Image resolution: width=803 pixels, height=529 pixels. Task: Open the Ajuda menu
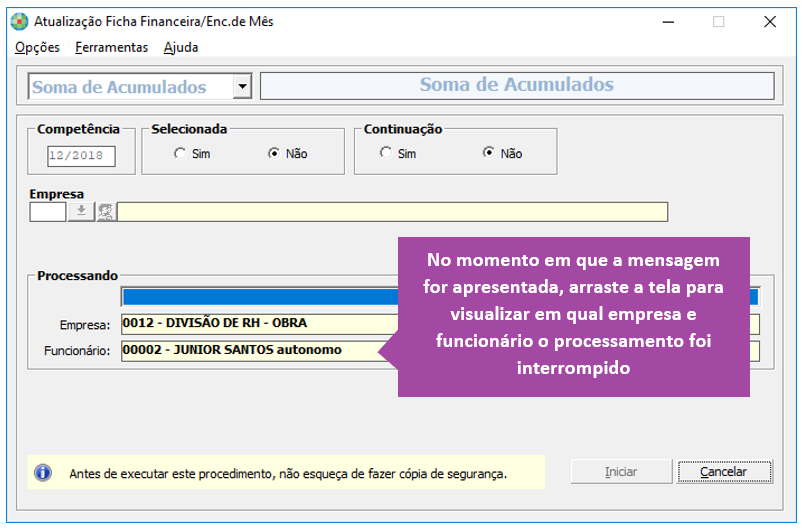click(181, 48)
